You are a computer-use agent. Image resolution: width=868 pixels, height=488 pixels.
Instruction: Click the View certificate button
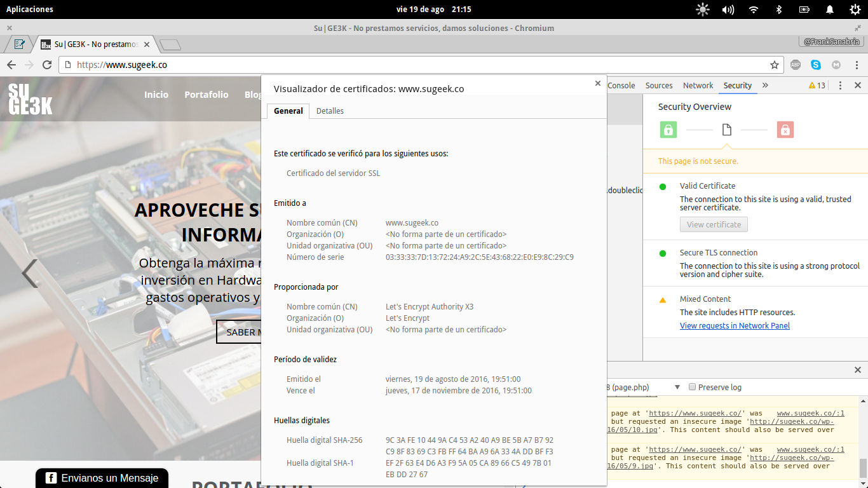(x=714, y=224)
